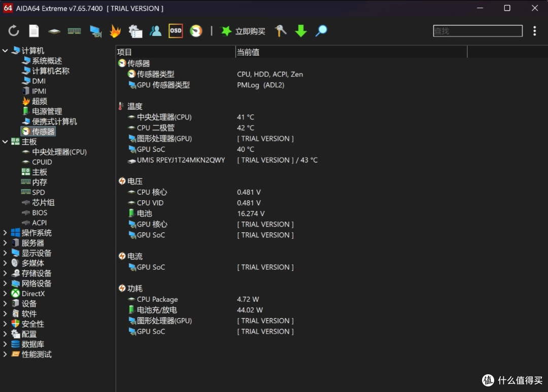Click the motherboard chip toolbar icon
Viewport: 548px width, 392px height.
[54, 31]
